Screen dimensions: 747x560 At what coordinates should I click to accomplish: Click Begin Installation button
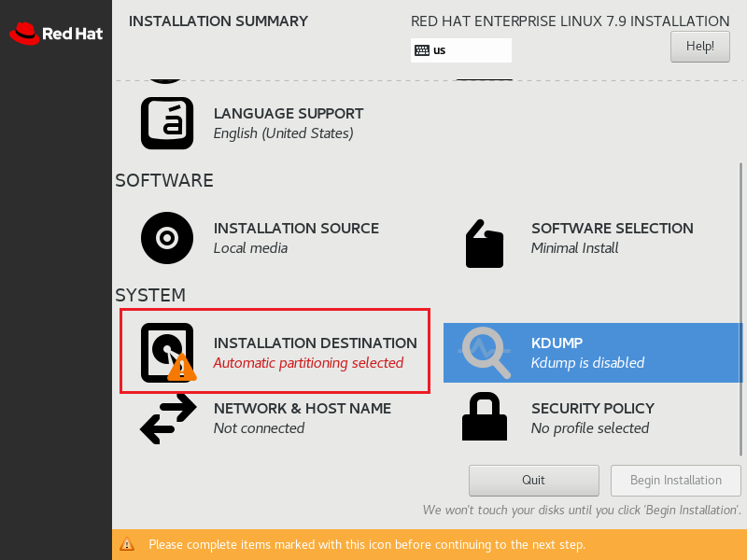point(675,480)
